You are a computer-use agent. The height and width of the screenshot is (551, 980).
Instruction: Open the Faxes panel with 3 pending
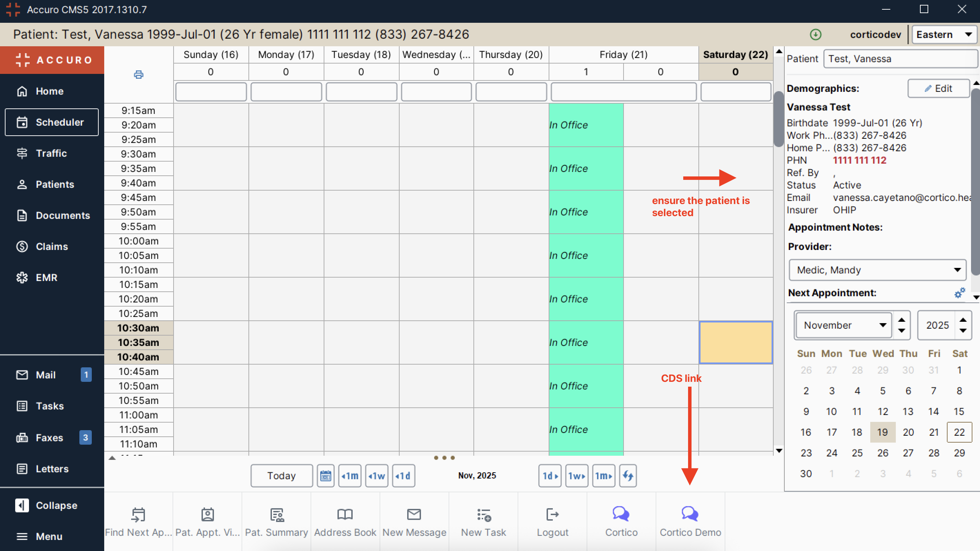[49, 438]
